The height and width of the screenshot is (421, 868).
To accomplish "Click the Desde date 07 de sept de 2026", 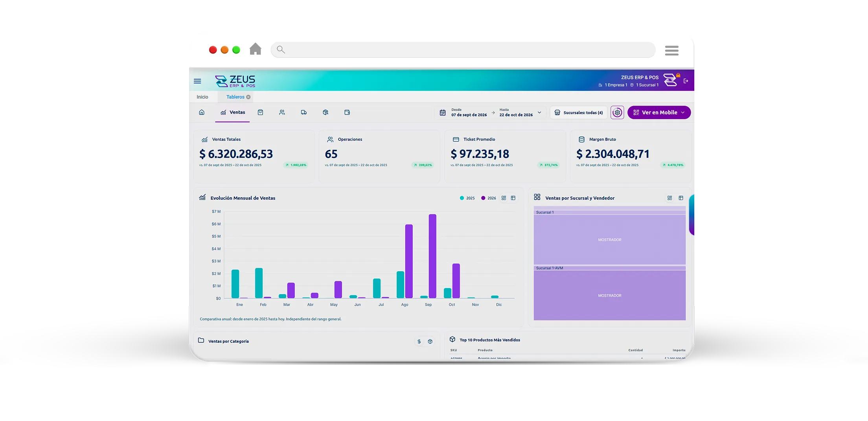I will (x=469, y=115).
